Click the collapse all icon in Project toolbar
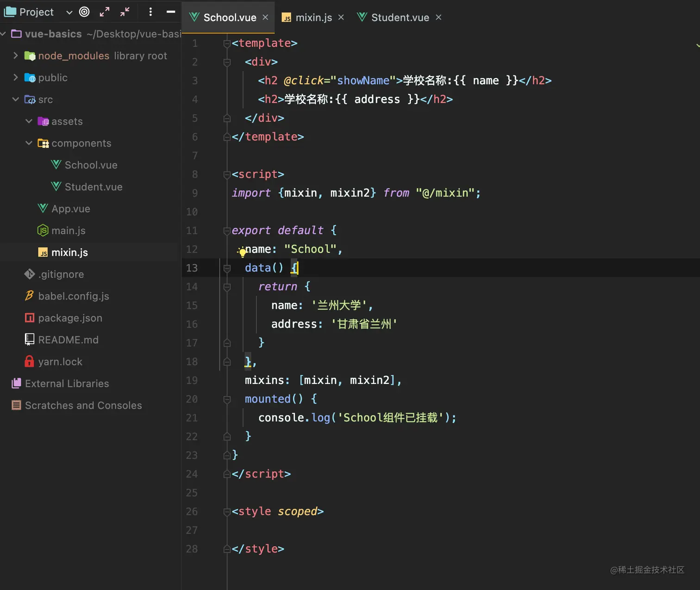 (125, 12)
